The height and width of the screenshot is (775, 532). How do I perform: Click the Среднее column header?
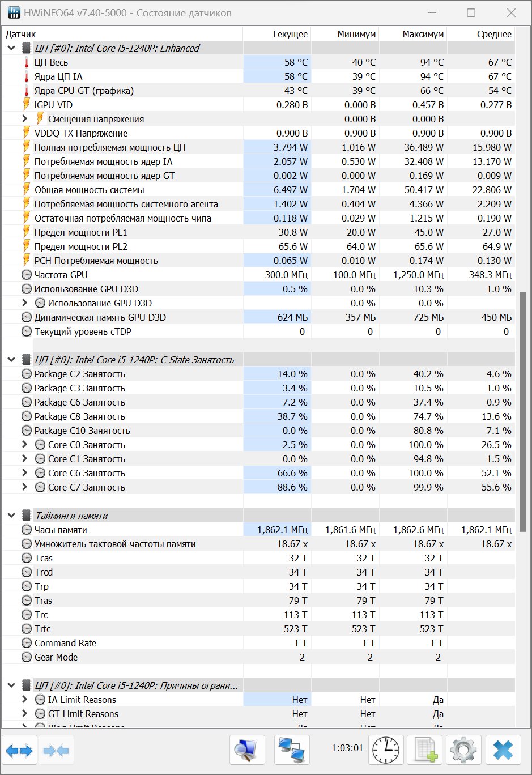pos(481,34)
